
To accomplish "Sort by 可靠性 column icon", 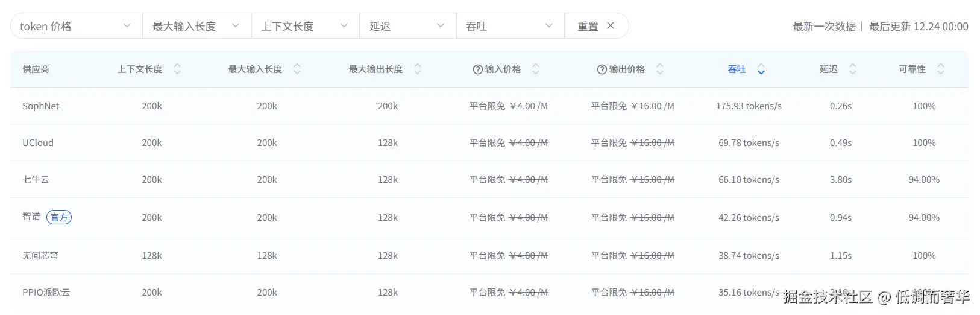I will [x=940, y=69].
